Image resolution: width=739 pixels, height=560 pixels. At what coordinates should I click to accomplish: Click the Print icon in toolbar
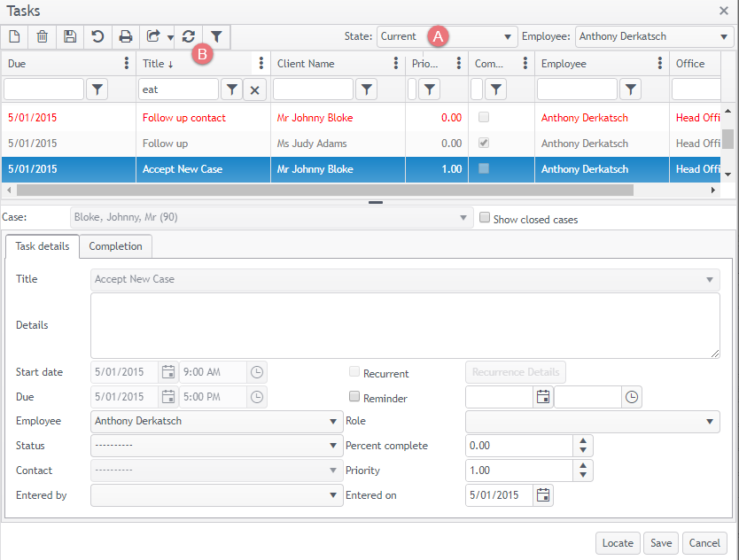[x=126, y=36]
